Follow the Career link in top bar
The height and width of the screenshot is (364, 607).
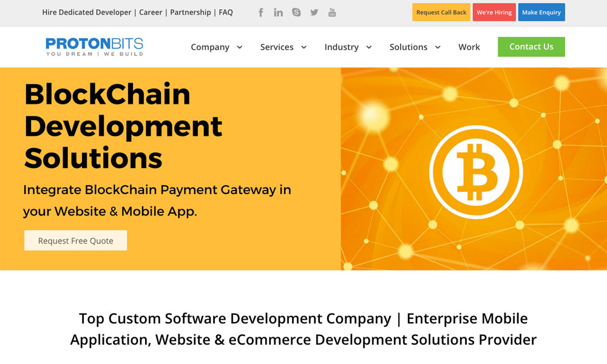151,12
